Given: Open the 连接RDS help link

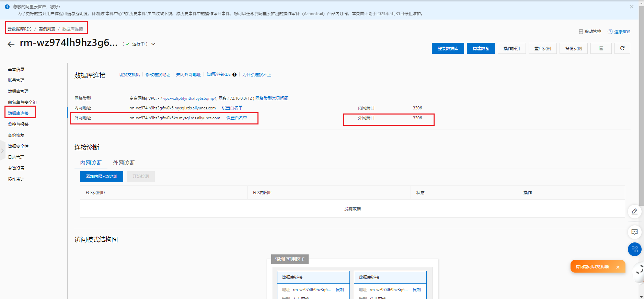Looking at the screenshot, I should point(622,32).
